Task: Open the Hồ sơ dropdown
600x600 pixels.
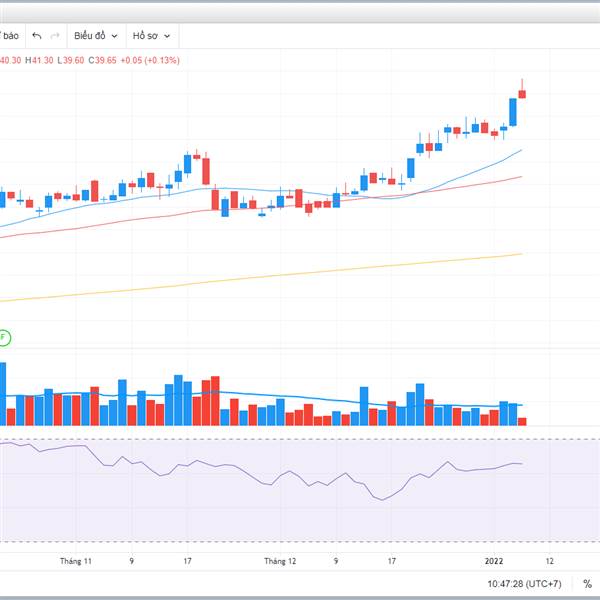Action: click(152, 36)
